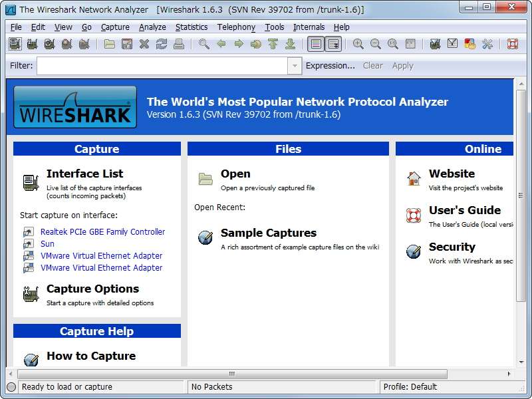
Task: Open Capture Options from the toolbar
Action: [x=32, y=43]
